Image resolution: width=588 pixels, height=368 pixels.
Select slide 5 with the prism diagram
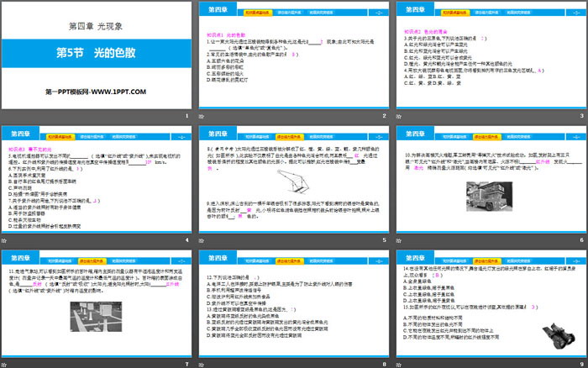[x=294, y=179]
